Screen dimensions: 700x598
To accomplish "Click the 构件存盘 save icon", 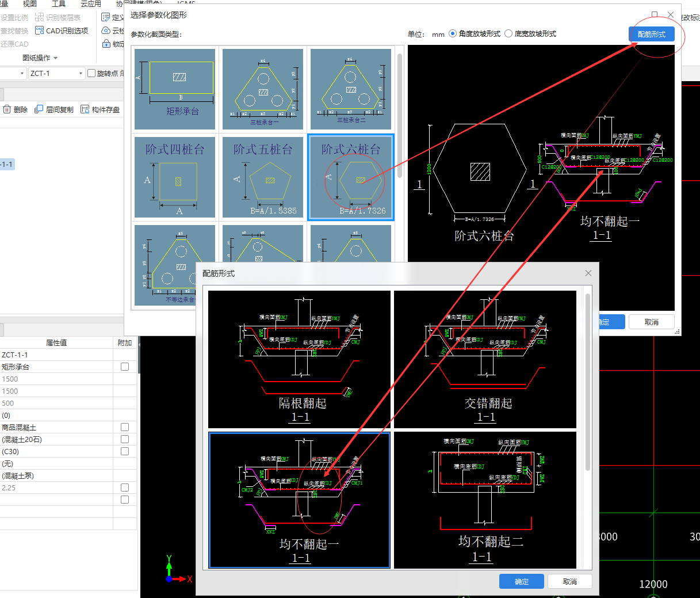I will 85,109.
